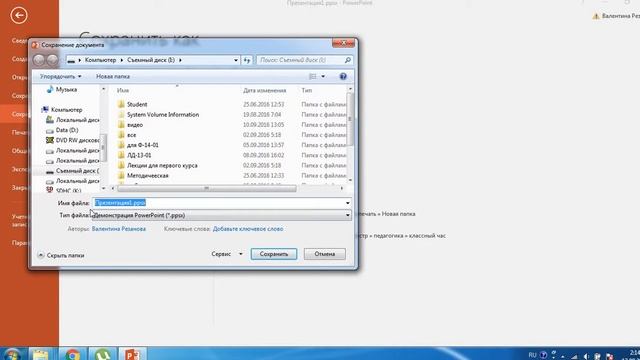
Task: Refresh the folder listing in address bar
Action: [x=247, y=60]
